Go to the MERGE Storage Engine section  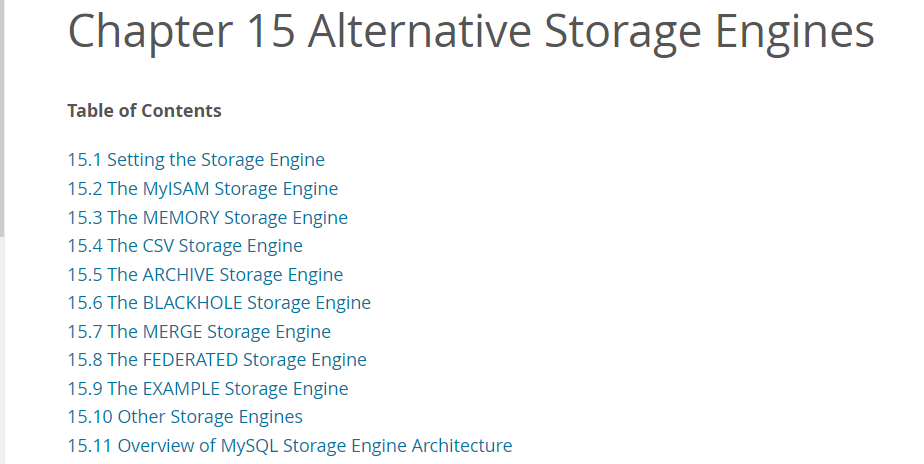coord(199,332)
